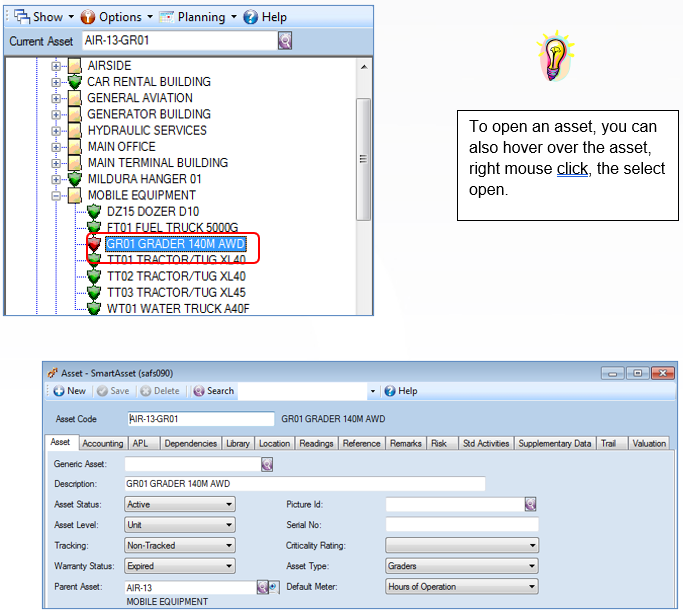This screenshot has height=611, width=683.
Task: Click the red shield icon beside GR01 GRADER
Action: click(94, 243)
